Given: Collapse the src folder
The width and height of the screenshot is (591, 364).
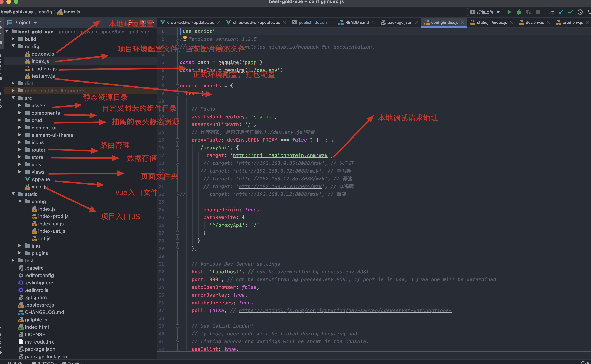Looking at the screenshot, I should pos(13,98).
